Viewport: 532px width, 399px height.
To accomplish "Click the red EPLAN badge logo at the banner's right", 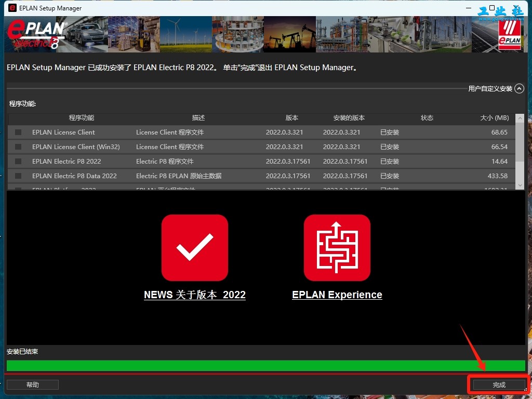I will 510,34.
